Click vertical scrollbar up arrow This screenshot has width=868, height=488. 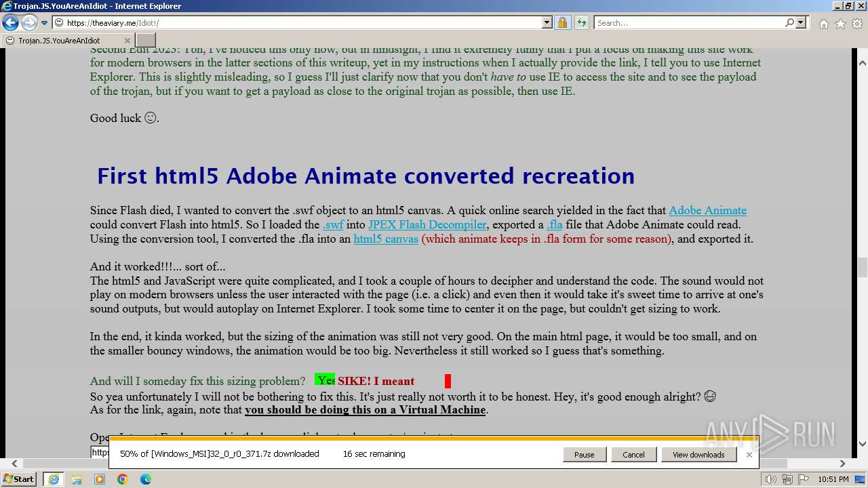862,64
